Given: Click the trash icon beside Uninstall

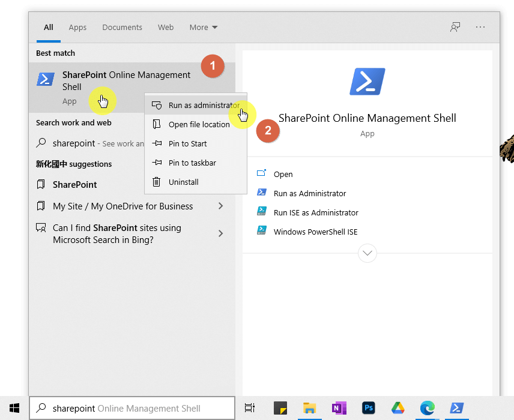Looking at the screenshot, I should [156, 181].
